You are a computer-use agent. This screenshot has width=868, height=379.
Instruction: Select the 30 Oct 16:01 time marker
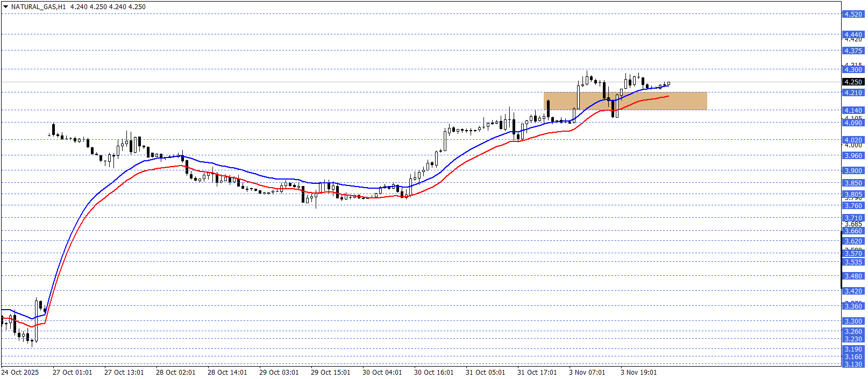(433, 373)
